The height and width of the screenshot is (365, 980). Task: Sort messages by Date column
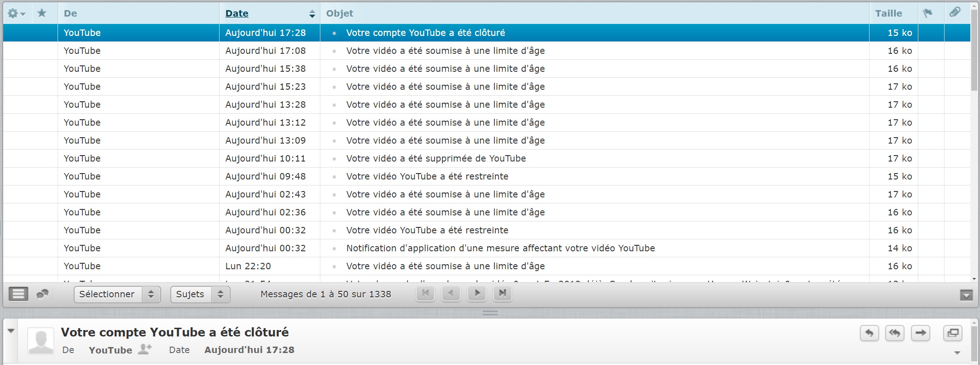click(x=237, y=13)
